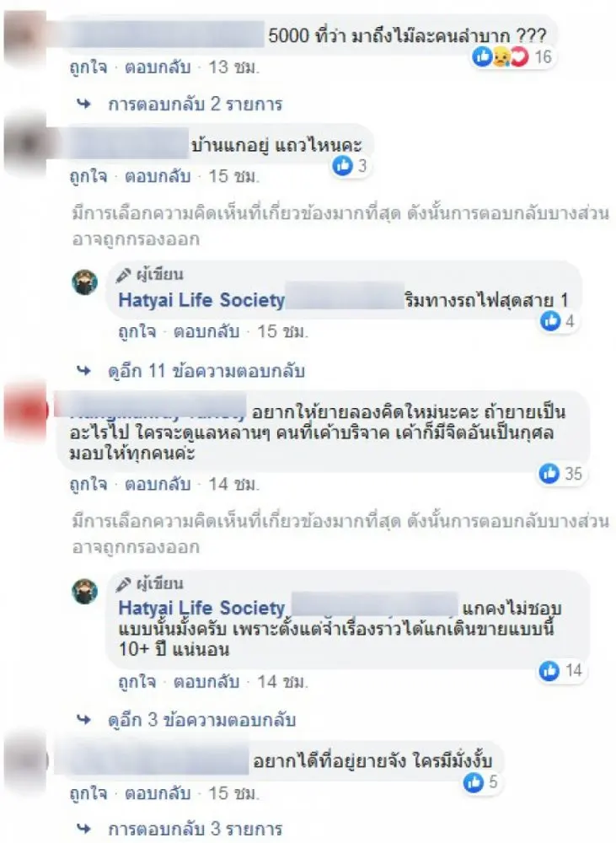The image size is (616, 843).
Task: Expand การตอบกลับ 2 รายการ replies
Action: 196,104
